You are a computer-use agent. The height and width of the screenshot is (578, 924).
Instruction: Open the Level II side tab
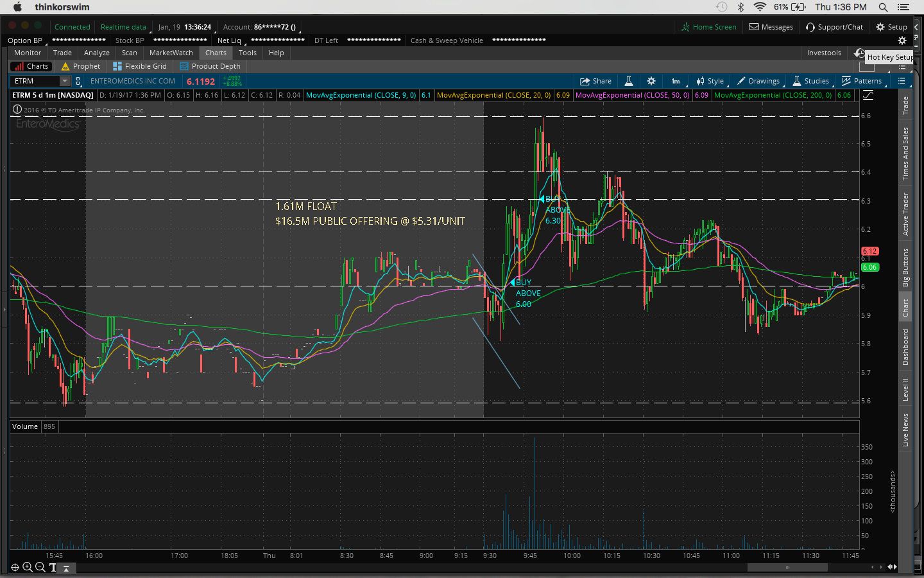coord(905,389)
